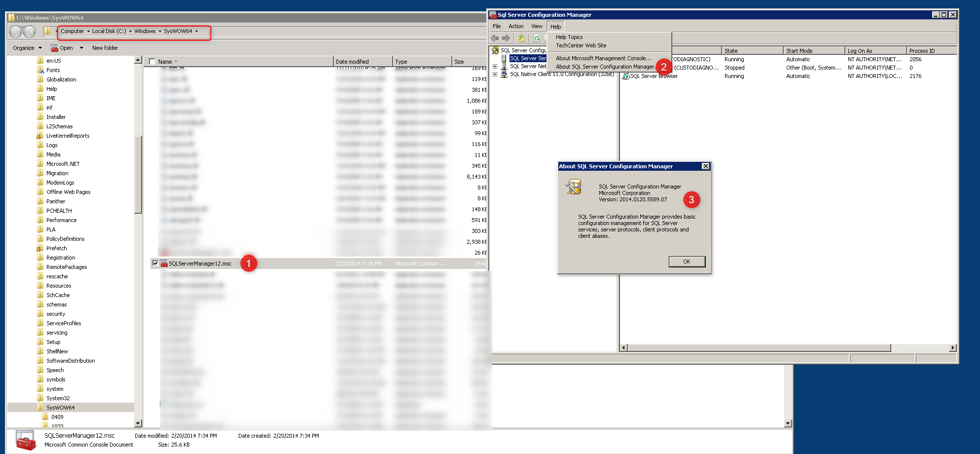Toggle the select-all checkbox beside Name column
Viewport: 980px width, 454px height.
(152, 62)
